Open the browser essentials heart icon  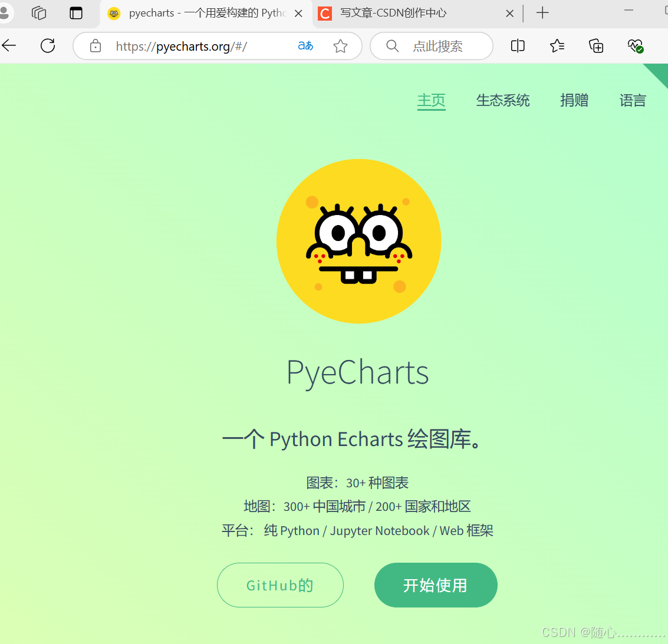pyautogui.click(x=635, y=45)
